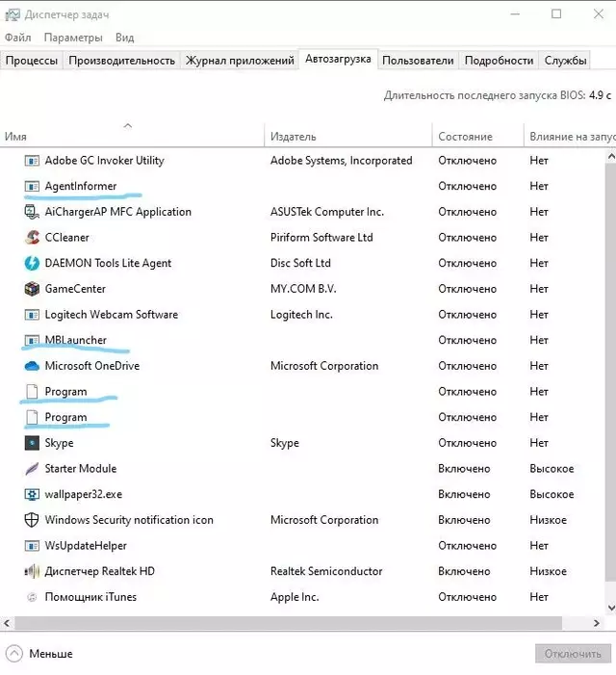The height and width of the screenshot is (675, 616).
Task: Go to the Пользователи tab
Action: (418, 61)
